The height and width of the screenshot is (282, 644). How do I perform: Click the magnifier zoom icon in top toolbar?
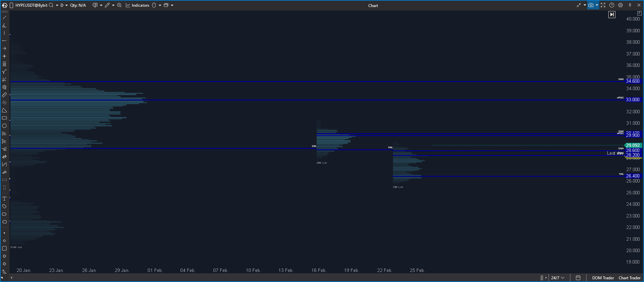click(119, 5)
